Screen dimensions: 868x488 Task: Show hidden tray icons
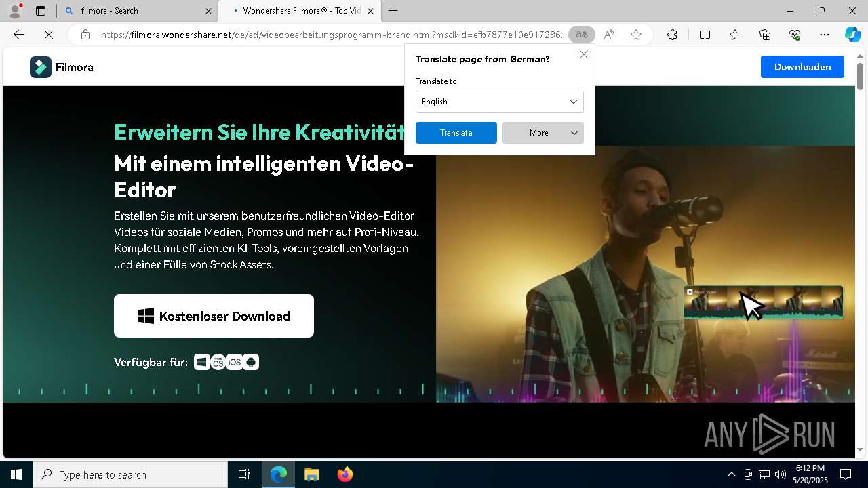(731, 474)
